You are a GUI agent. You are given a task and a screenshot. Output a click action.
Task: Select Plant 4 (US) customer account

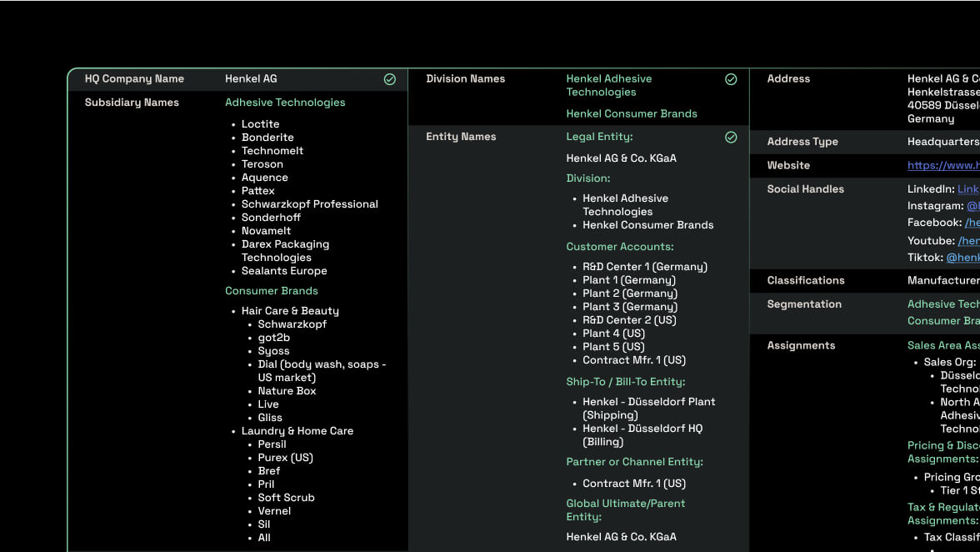[613, 334]
